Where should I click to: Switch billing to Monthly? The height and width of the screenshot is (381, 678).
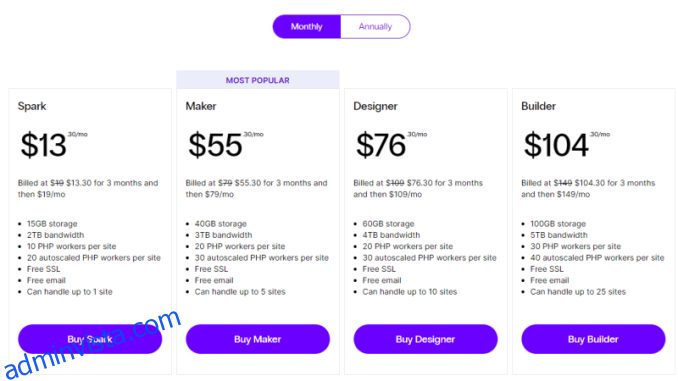point(307,26)
